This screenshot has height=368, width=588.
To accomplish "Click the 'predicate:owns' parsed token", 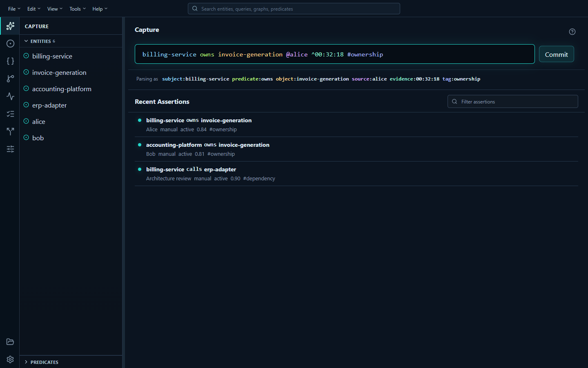I will (x=252, y=79).
